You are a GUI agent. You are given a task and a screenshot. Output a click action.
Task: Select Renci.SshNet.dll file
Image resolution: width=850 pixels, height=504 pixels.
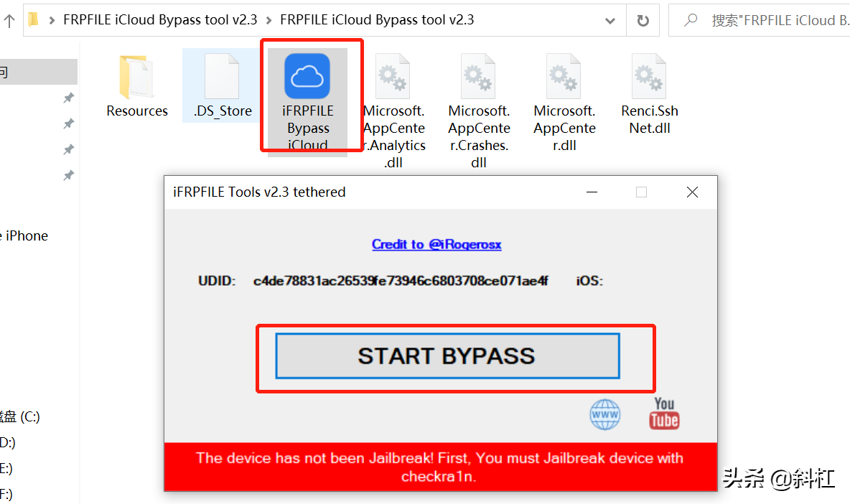coord(650,93)
